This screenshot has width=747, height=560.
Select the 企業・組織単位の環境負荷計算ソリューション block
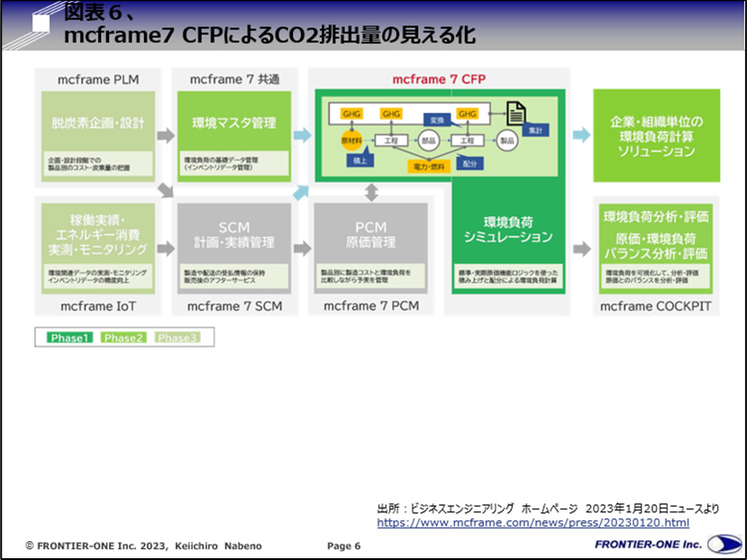click(657, 136)
